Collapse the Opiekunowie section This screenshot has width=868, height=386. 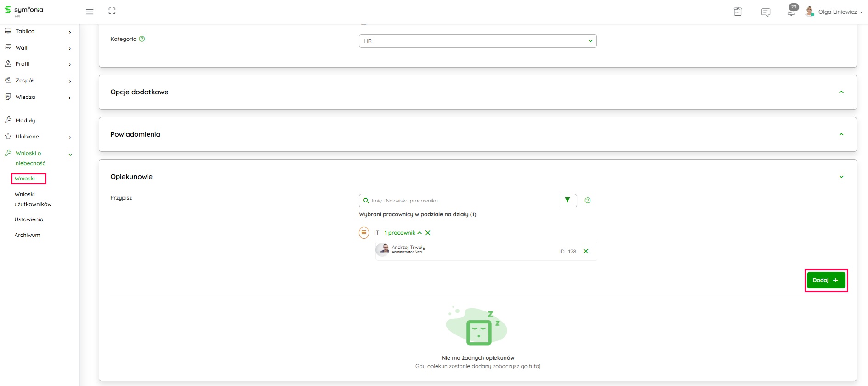tap(841, 177)
